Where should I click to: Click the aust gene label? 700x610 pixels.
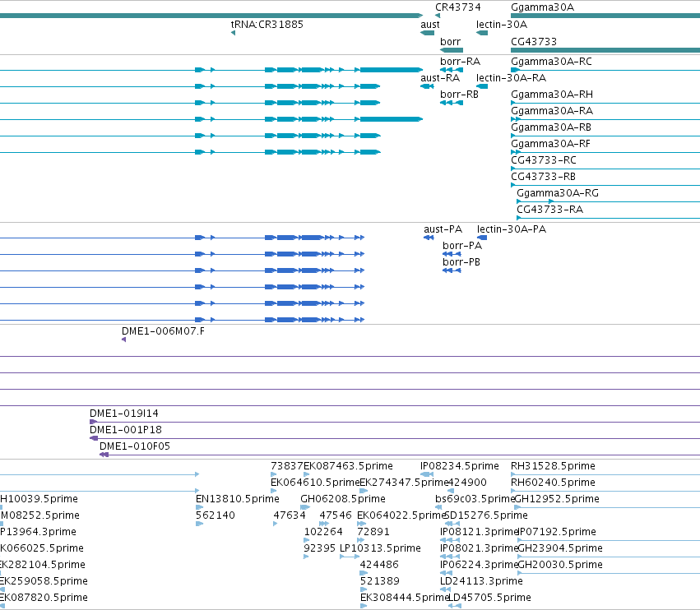430,25
